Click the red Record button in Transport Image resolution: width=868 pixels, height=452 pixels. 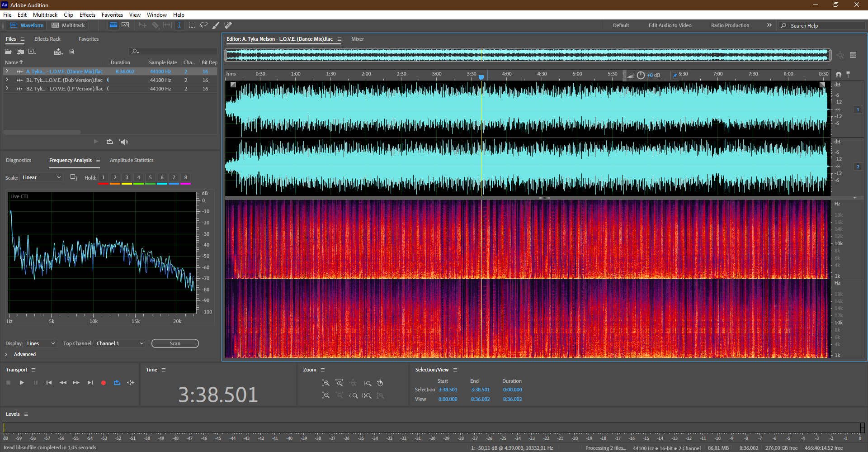point(104,383)
